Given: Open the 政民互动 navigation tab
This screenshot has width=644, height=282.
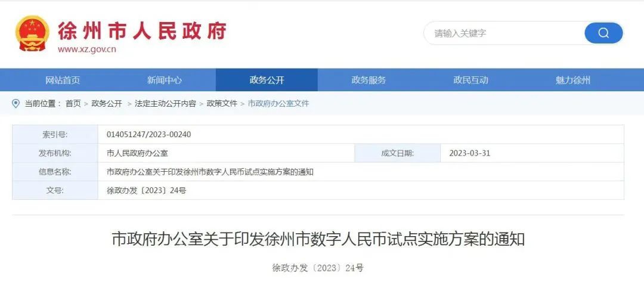Looking at the screenshot, I should click(470, 80).
